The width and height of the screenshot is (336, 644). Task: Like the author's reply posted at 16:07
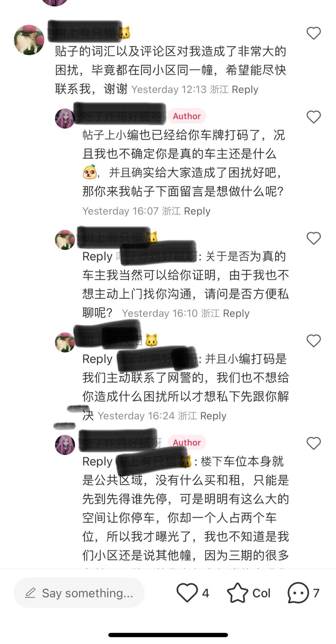coord(314,117)
